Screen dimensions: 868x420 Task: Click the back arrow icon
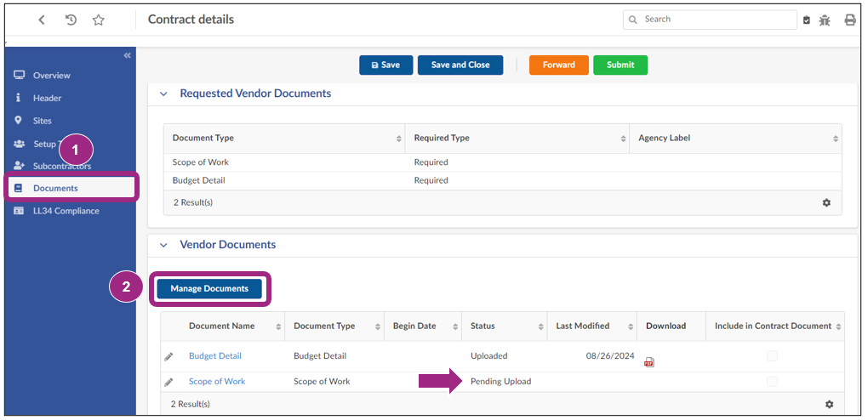tap(42, 20)
